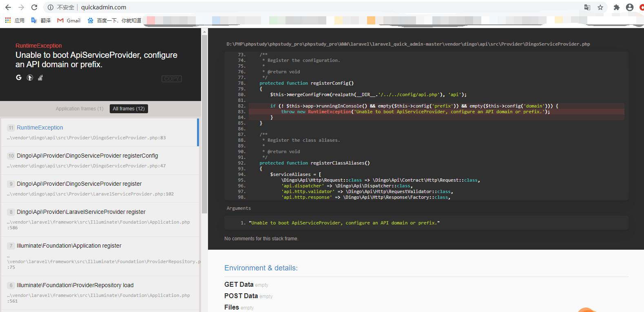Viewport: 644px width, 312px height.
Task: Click the Files section label
Action: coord(232,307)
